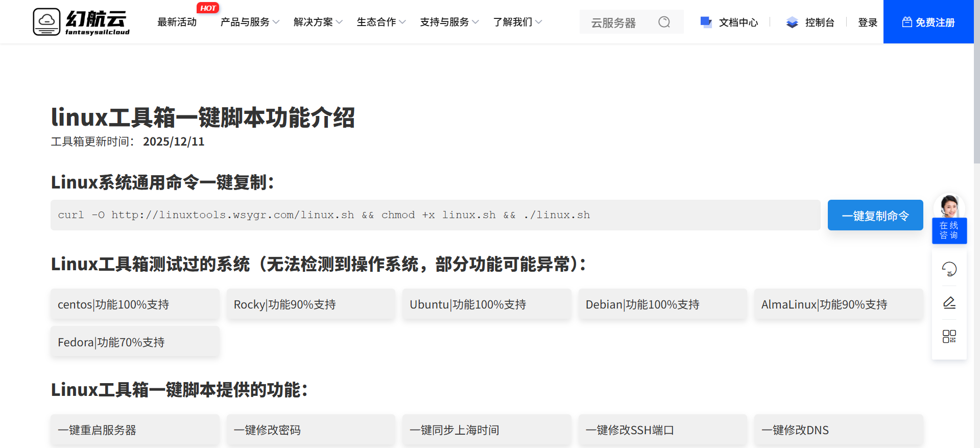This screenshot has height=448, width=980.
Task: Click the page vertical scrollbar
Action: 976,102
